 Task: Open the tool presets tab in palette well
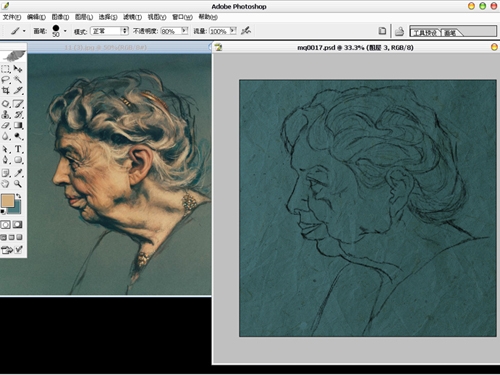coord(425,33)
